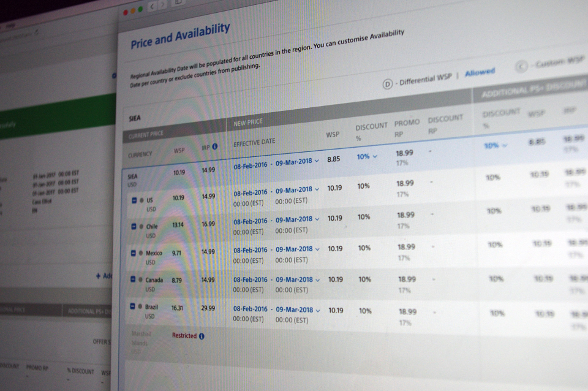Click Brazil row discount 10% in NEW PRICE
This screenshot has width=588, height=391.
click(x=365, y=311)
